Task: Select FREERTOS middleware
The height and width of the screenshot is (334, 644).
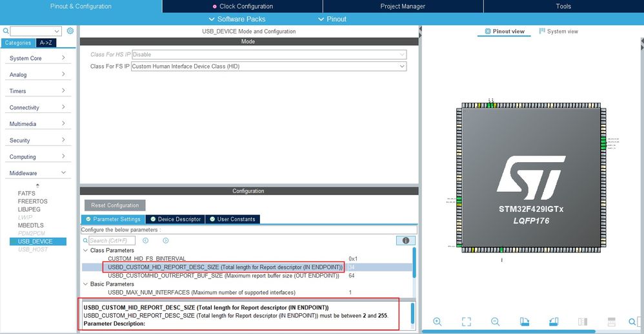Action: (33, 201)
